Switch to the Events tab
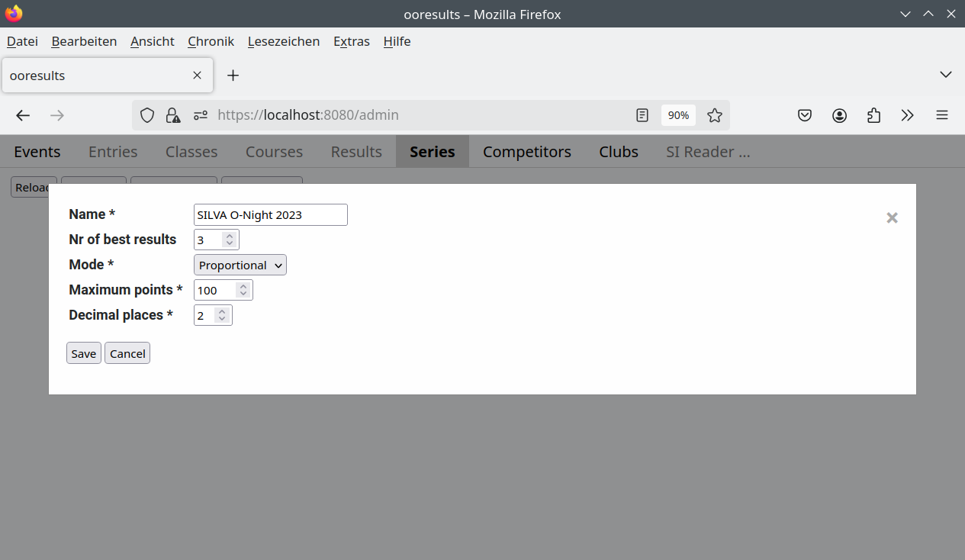 tap(37, 151)
